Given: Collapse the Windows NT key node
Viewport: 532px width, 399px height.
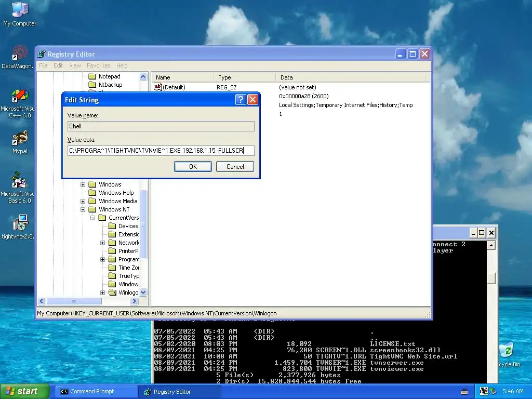Looking at the screenshot, I should [83, 210].
